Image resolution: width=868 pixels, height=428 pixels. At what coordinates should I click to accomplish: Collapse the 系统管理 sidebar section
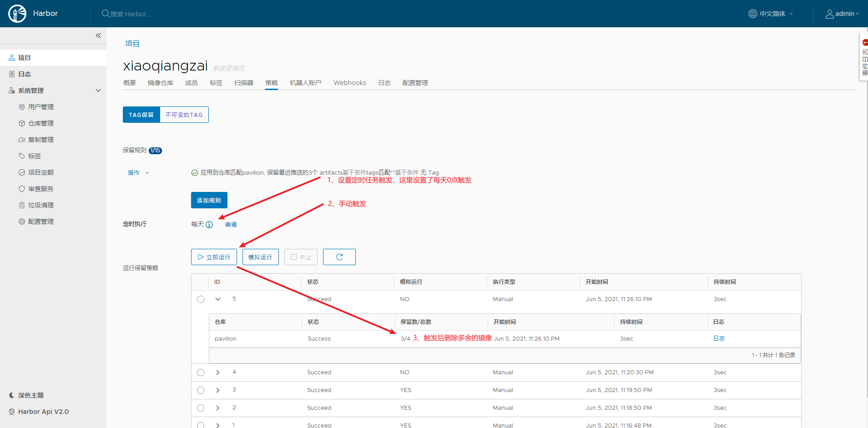[98, 91]
